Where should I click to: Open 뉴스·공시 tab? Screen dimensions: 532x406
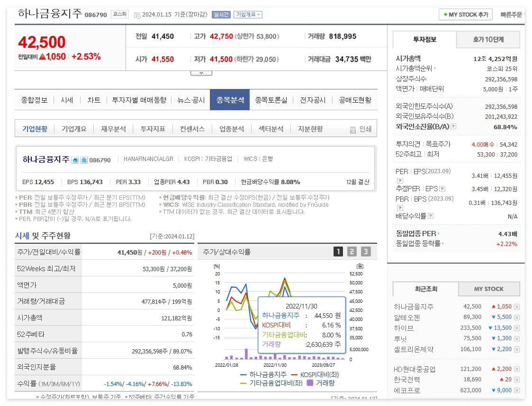click(x=191, y=100)
